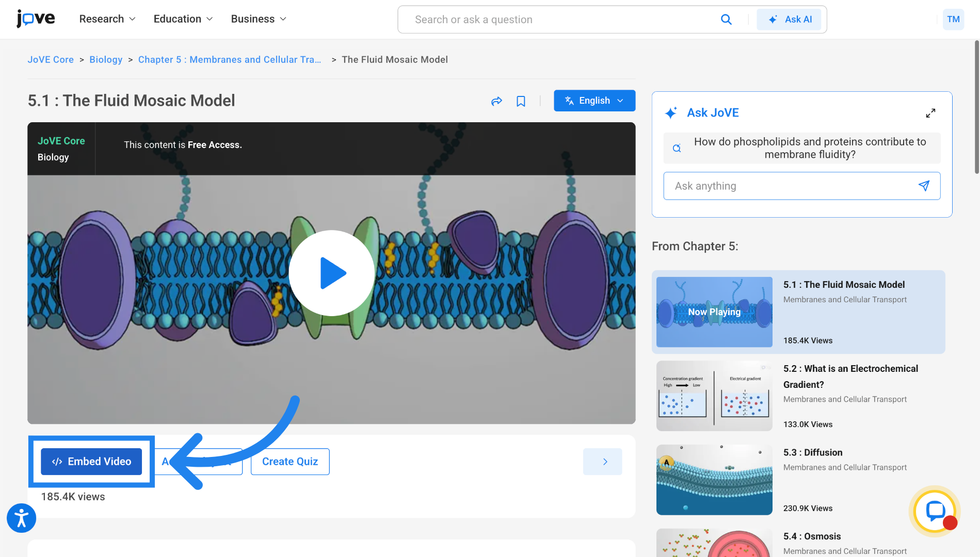Image resolution: width=980 pixels, height=557 pixels.
Task: Click the 'From Chapter 5:' heading
Action: pyautogui.click(x=695, y=247)
